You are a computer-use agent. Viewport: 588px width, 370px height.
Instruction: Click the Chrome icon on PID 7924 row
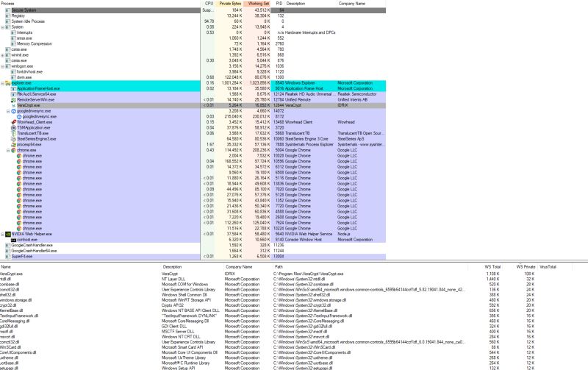click(x=19, y=223)
